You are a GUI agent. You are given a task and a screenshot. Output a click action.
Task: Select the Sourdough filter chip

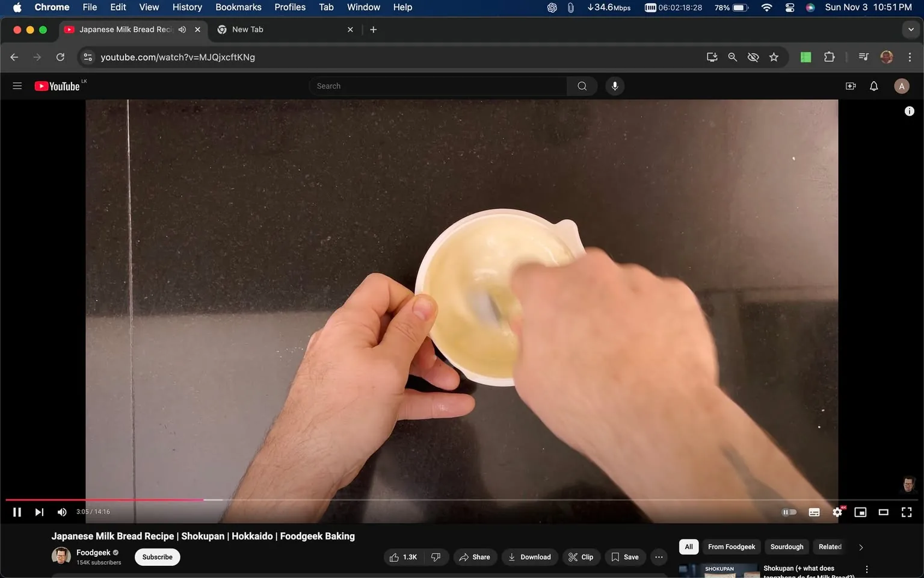tap(786, 547)
